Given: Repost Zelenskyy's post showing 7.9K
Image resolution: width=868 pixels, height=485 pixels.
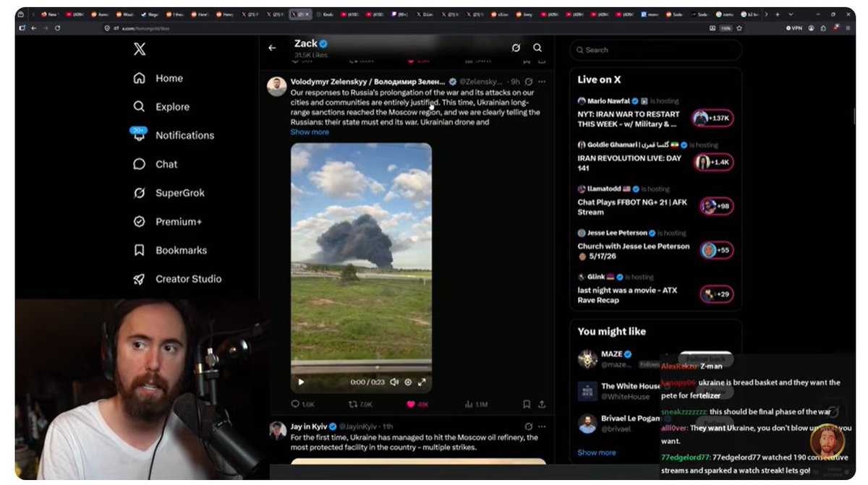Looking at the screenshot, I should (x=360, y=404).
